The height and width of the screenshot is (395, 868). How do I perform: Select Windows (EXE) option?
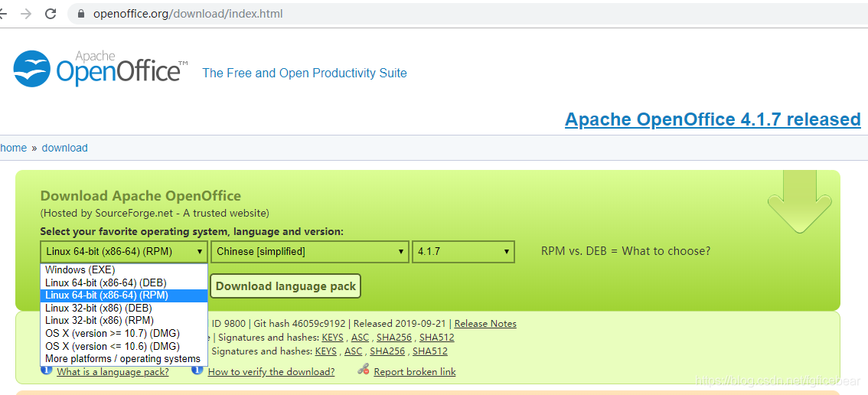(124, 269)
